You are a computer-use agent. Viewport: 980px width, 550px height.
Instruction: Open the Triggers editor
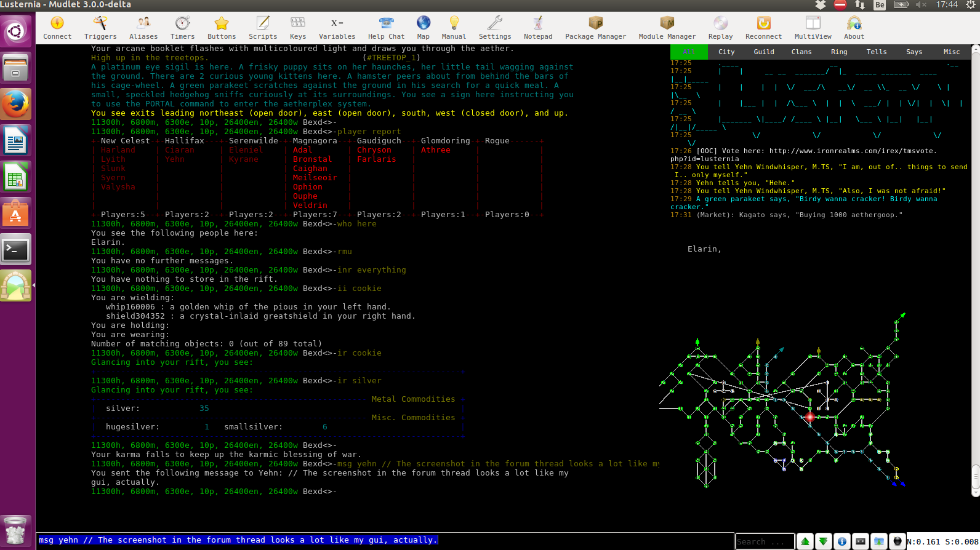[x=100, y=28]
